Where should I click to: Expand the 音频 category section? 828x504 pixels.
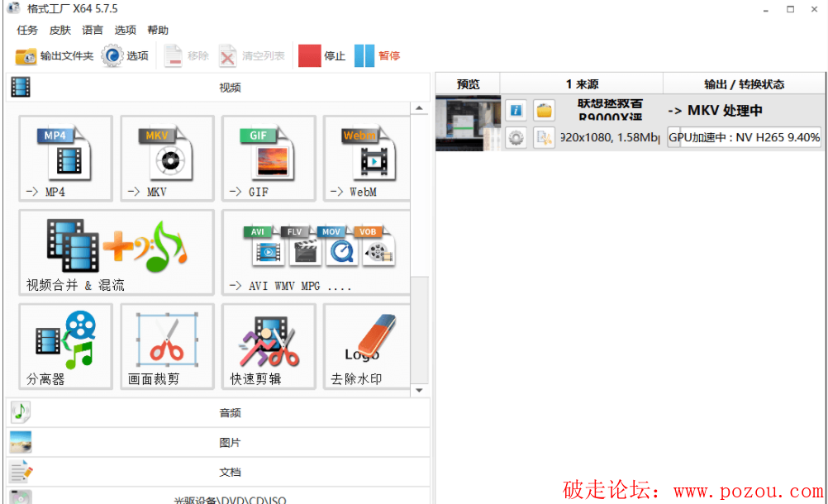218,412
